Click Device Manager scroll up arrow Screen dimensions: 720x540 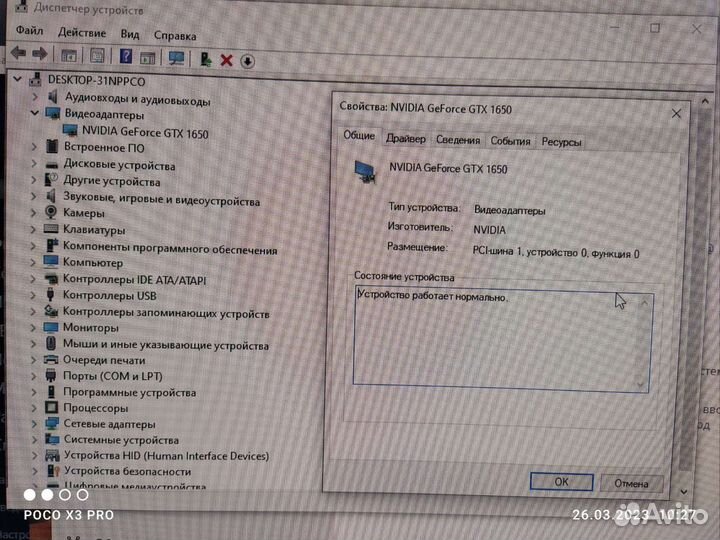click(x=705, y=101)
